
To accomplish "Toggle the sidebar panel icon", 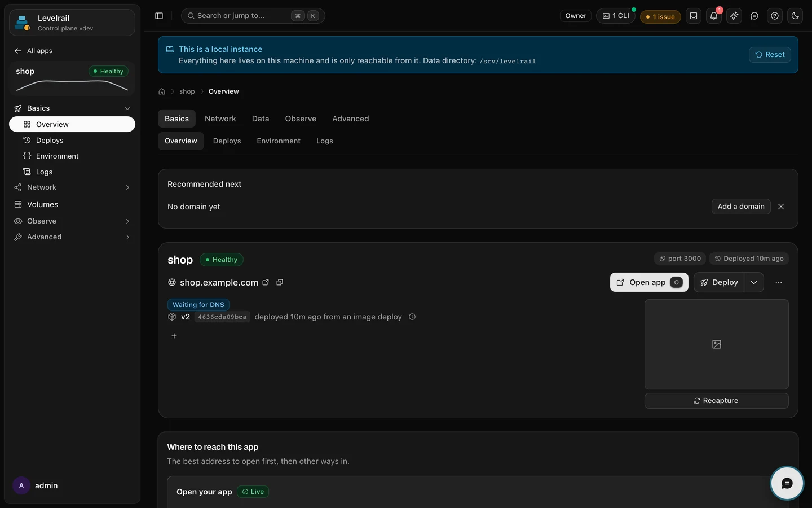I will click(159, 16).
